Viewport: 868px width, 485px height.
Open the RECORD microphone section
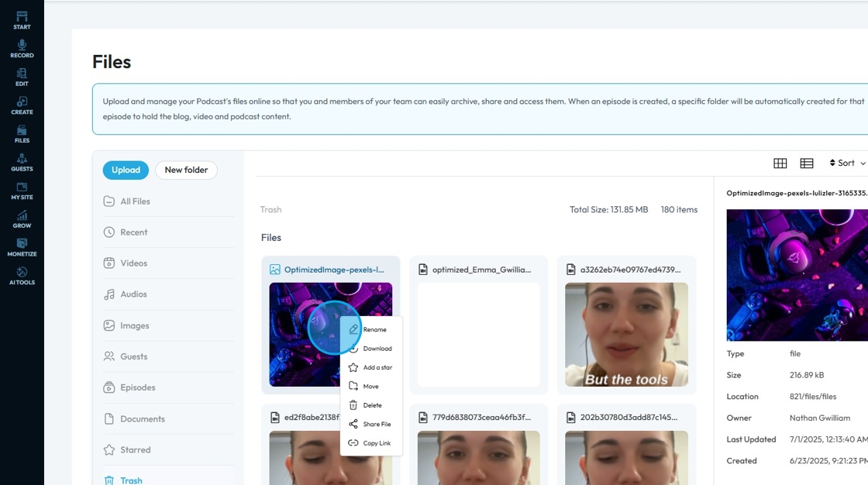tap(22, 49)
